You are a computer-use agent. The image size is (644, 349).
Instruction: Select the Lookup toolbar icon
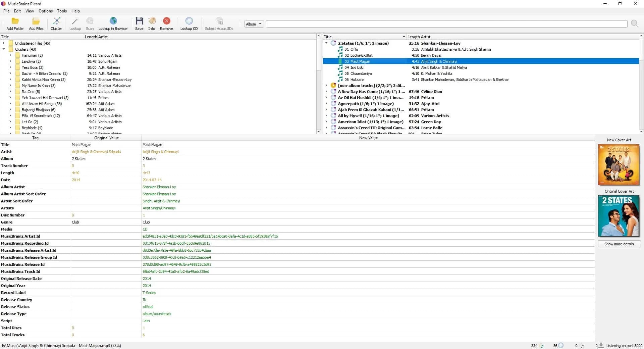(75, 23)
